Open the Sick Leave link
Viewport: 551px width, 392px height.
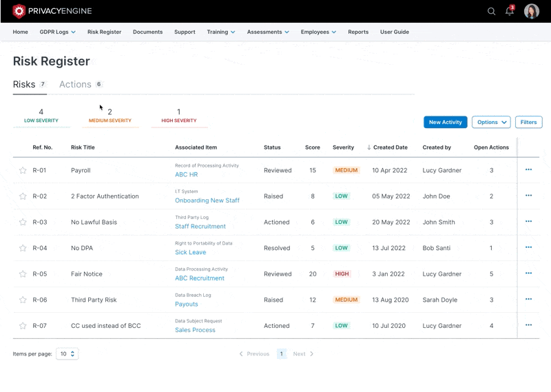pos(191,252)
